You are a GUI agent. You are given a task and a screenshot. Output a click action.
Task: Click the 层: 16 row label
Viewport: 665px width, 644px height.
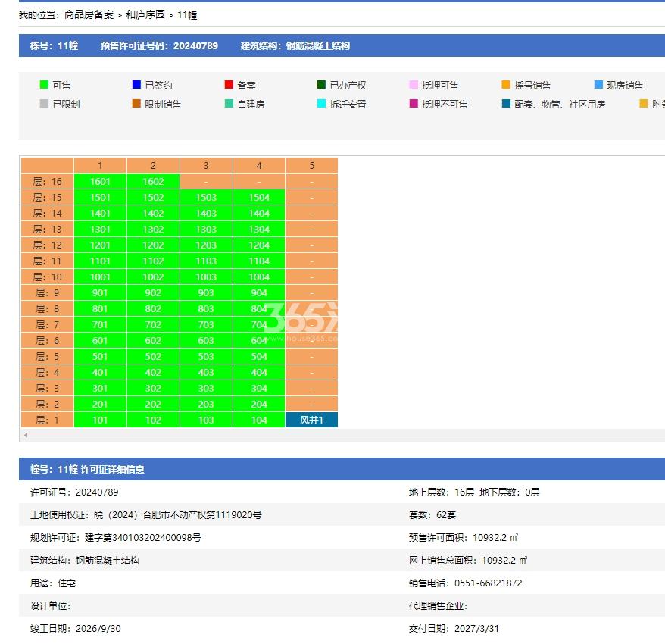tap(48, 182)
